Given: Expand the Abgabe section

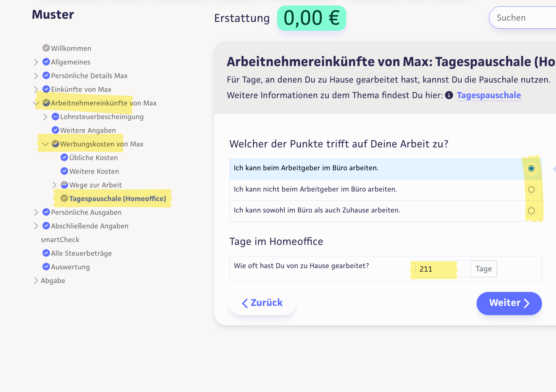Looking at the screenshot, I should (36, 281).
